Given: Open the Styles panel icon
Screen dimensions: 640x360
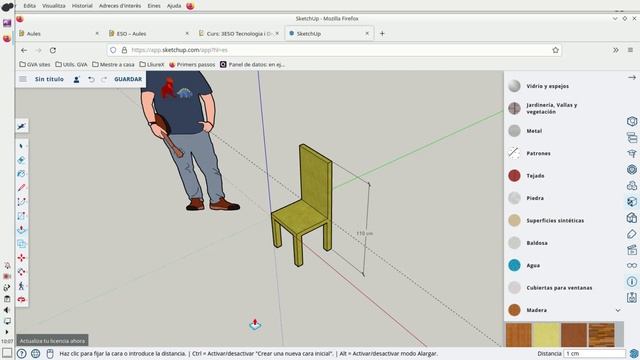Looking at the screenshot, I should pyautogui.click(x=632, y=218).
